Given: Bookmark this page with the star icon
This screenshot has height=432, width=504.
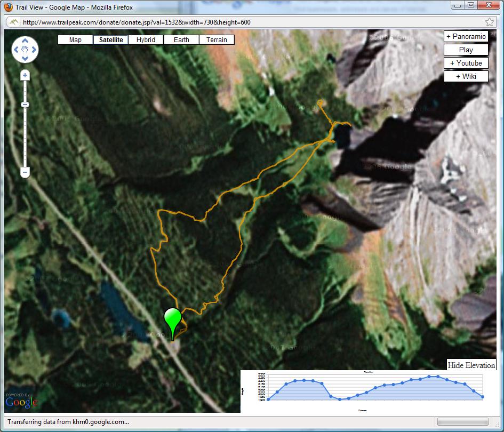Looking at the screenshot, I should click(x=489, y=22).
